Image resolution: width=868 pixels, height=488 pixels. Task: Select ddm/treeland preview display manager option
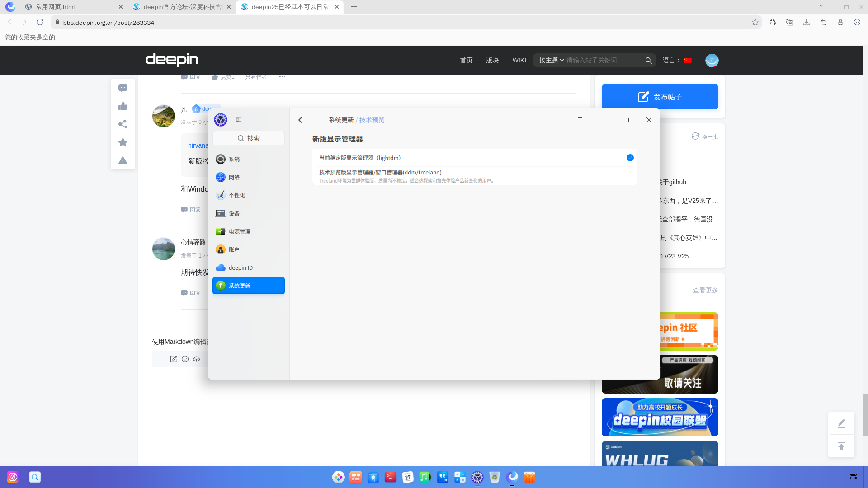474,176
